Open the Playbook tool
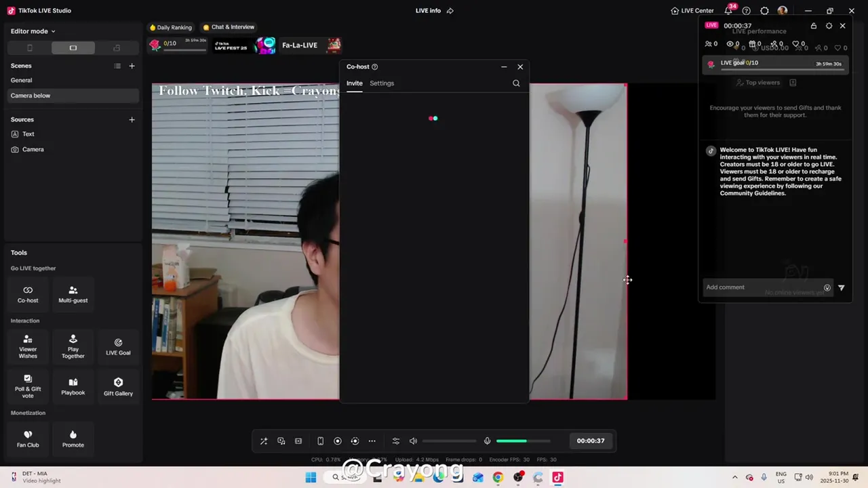 pos(73,386)
